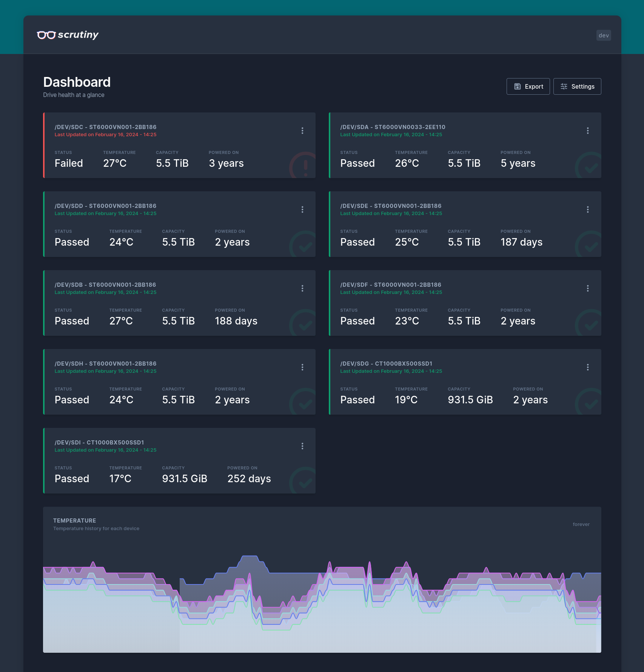644x672 pixels.
Task: Open more options for /dev/sde drive
Action: (587, 209)
